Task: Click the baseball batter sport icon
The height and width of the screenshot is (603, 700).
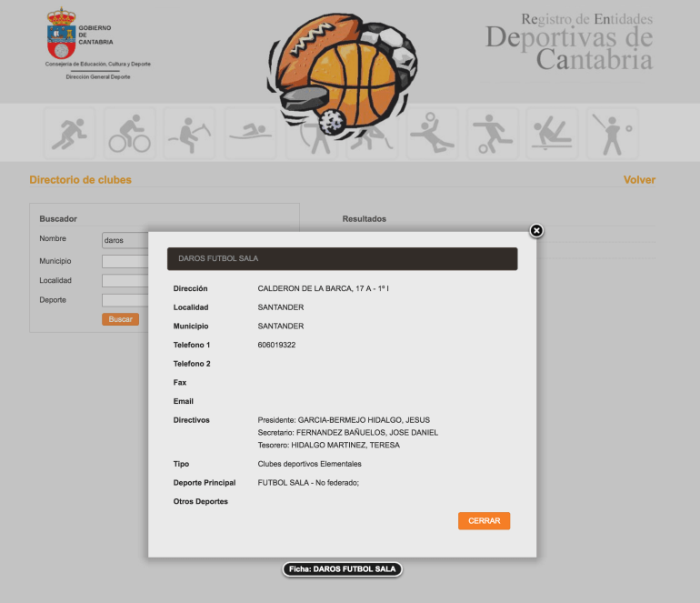Action: click(x=612, y=134)
